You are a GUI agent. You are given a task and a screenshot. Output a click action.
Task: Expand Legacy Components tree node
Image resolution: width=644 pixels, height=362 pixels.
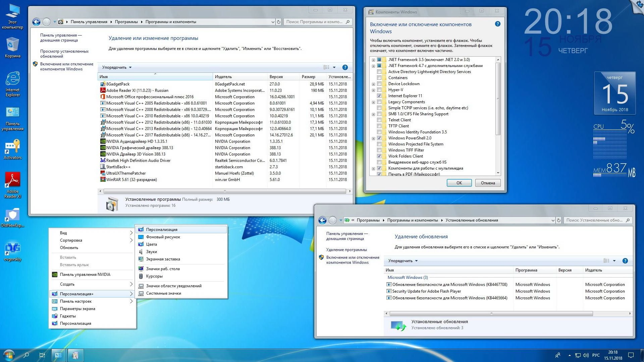tap(373, 102)
